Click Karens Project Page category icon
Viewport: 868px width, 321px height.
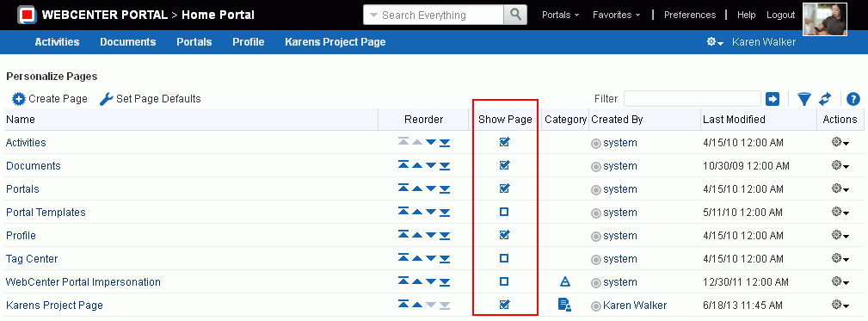click(564, 305)
